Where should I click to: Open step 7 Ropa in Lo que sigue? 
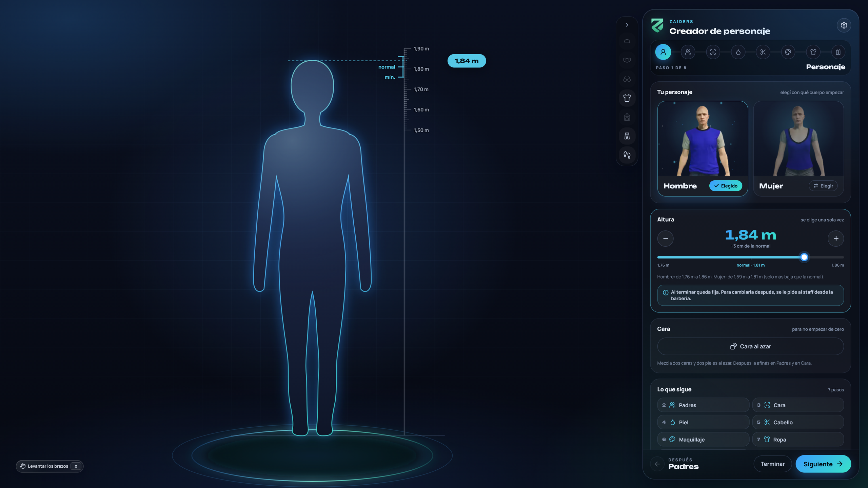pos(798,440)
